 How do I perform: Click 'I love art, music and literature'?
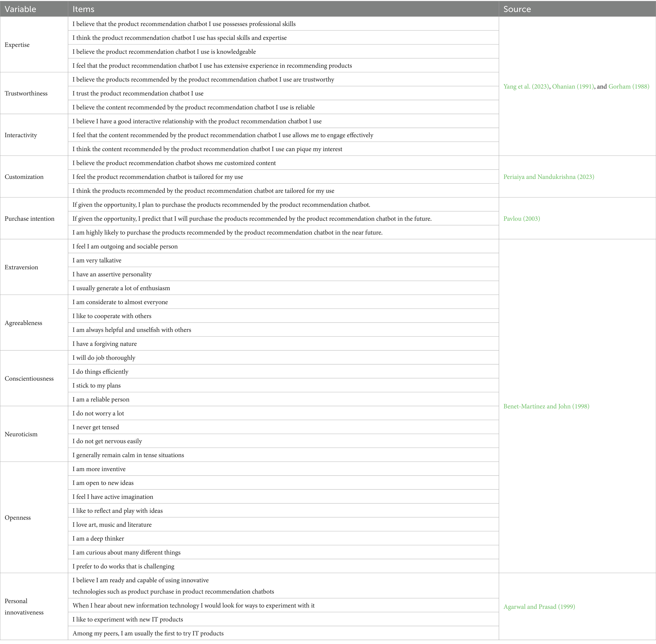click(283, 524)
